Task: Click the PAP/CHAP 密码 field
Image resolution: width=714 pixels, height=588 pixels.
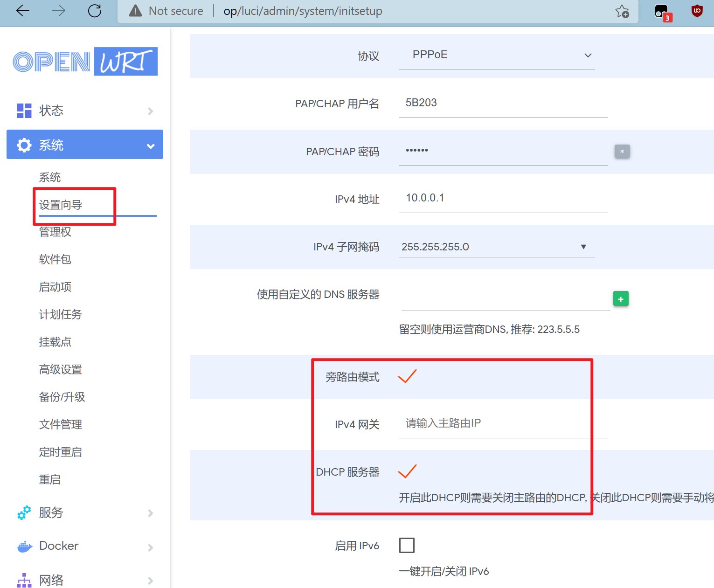Action: tap(504, 151)
